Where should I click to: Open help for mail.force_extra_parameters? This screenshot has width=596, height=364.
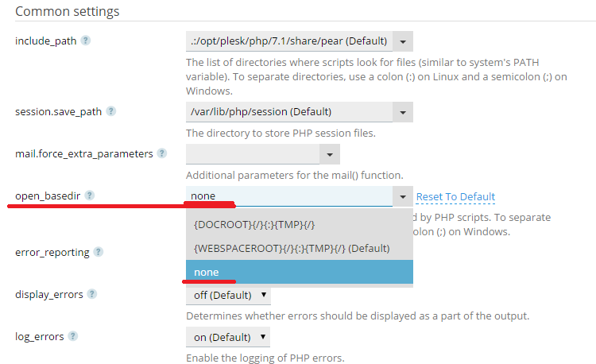tap(162, 153)
